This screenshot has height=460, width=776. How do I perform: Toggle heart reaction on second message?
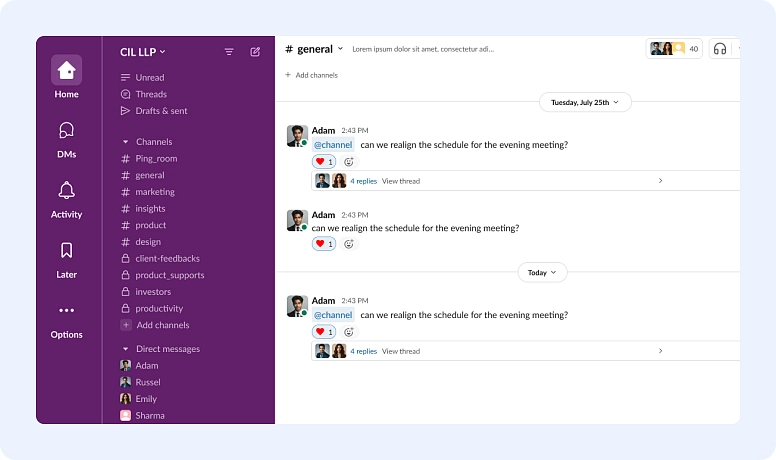click(x=324, y=244)
